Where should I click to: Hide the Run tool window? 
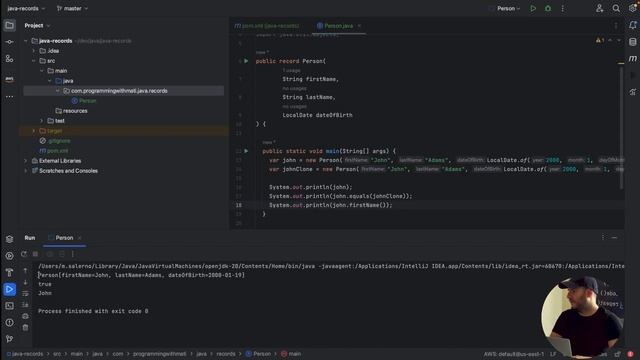[x=614, y=238]
